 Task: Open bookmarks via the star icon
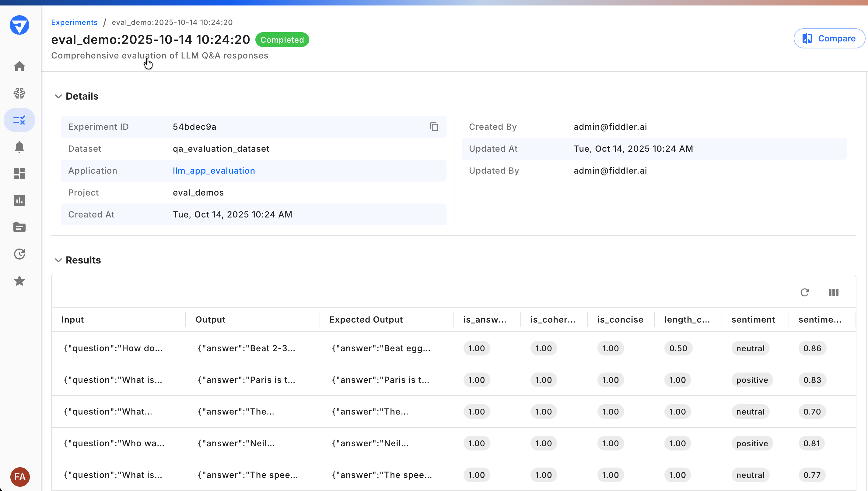click(19, 281)
